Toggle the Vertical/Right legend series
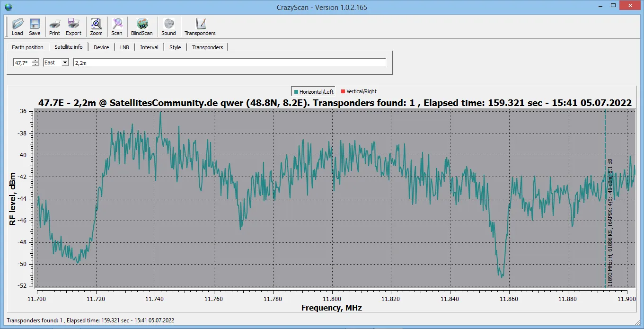The height and width of the screenshot is (329, 644). [359, 91]
